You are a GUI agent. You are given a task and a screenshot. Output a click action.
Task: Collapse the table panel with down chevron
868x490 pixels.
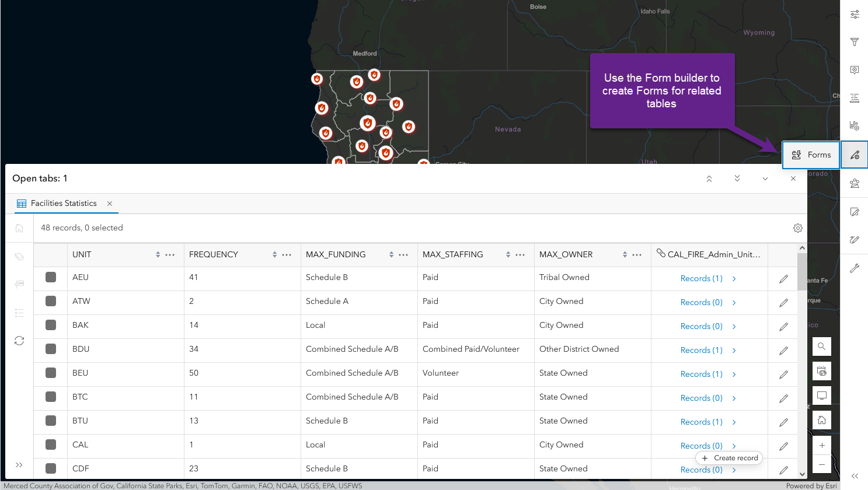tap(765, 179)
